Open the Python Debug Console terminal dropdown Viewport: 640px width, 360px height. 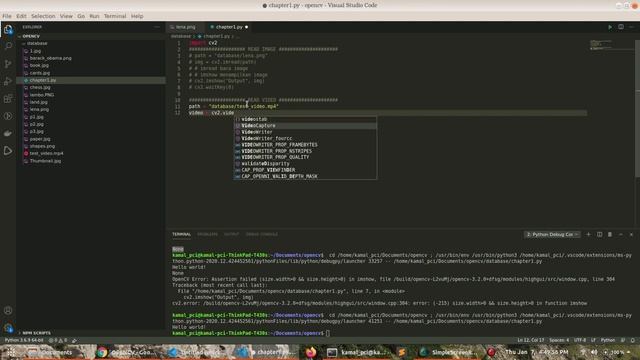point(552,234)
